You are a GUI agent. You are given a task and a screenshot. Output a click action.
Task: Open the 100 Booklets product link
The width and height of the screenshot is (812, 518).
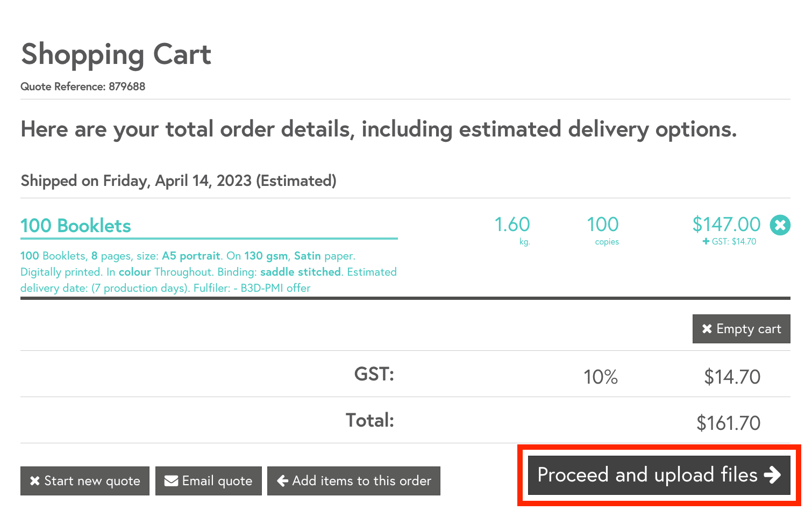click(76, 226)
